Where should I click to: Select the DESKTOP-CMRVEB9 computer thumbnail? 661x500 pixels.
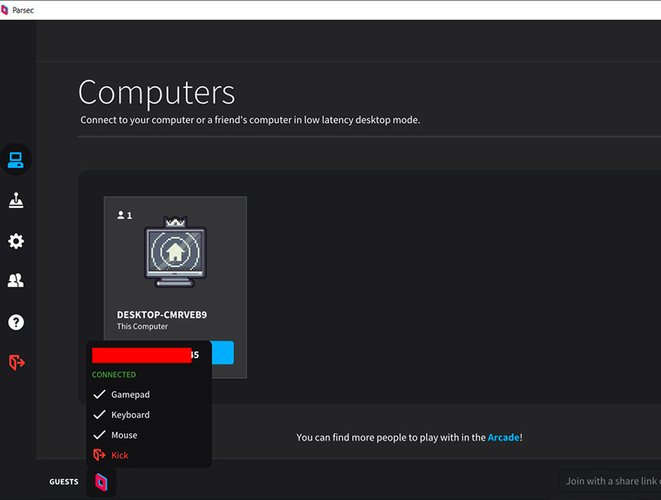click(x=175, y=252)
